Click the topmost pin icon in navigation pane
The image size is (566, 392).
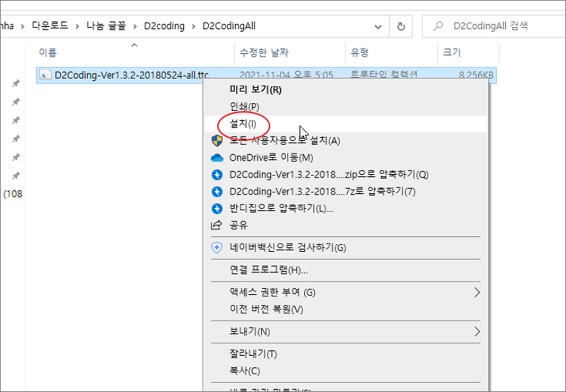click(16, 83)
